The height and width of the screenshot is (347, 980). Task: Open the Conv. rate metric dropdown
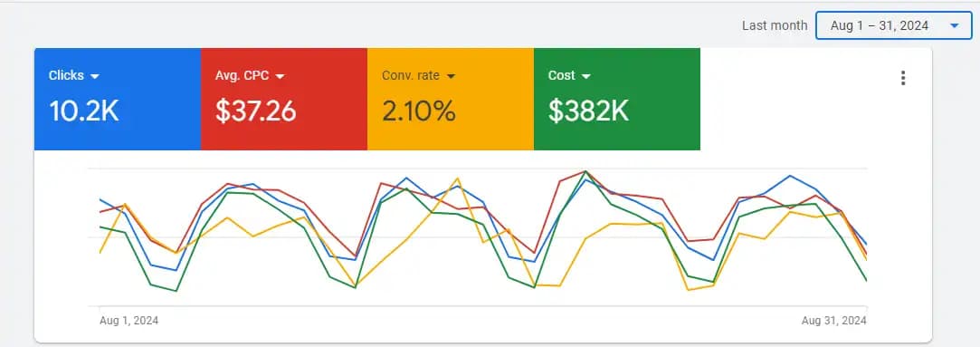419,76
